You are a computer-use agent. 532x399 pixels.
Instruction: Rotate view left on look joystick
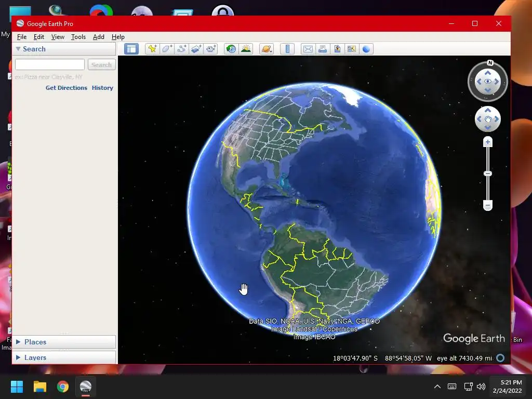479,82
